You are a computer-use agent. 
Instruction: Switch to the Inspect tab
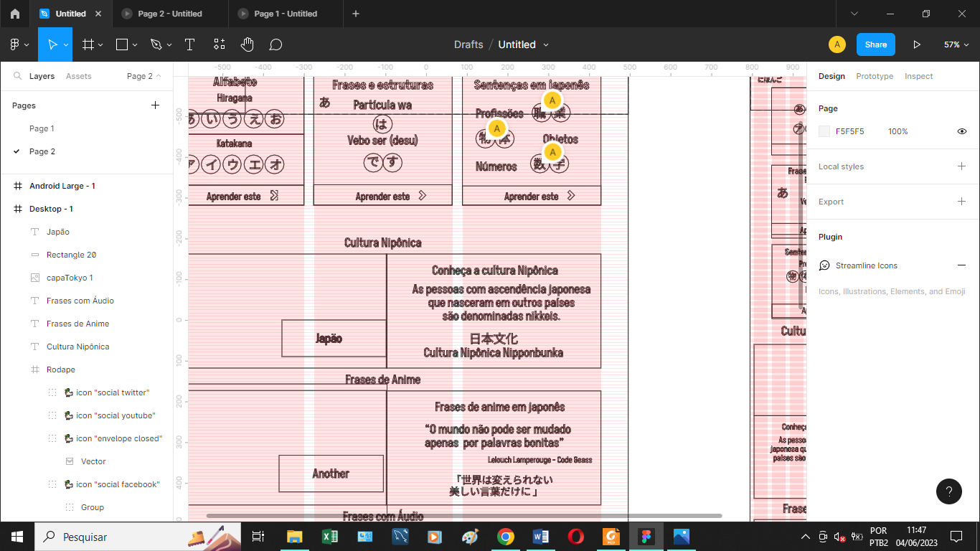click(x=918, y=76)
